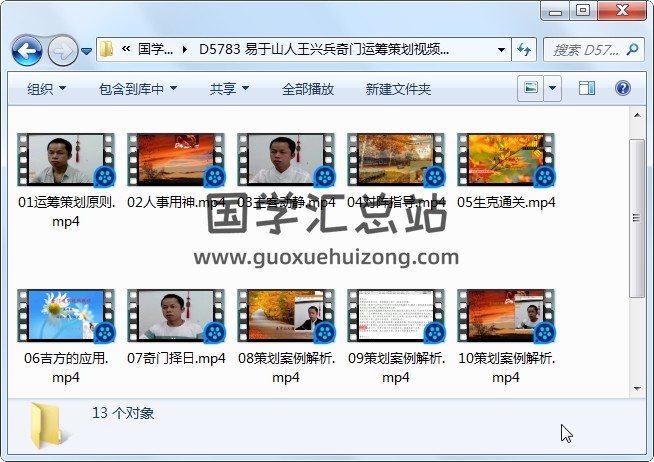The width and height of the screenshot is (654, 462).
Task: Click the Back navigation arrow
Action: (26, 49)
